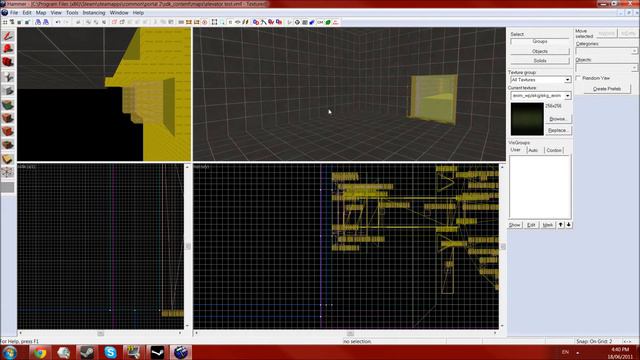This screenshot has width=640, height=360.
Task: Click bottom-right viewport vertical scrollbar thumb
Action: pyautogui.click(x=502, y=247)
